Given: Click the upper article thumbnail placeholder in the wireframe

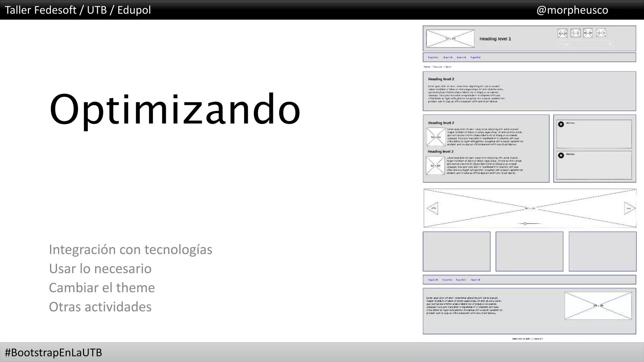Looking at the screenshot, I should pyautogui.click(x=436, y=137).
